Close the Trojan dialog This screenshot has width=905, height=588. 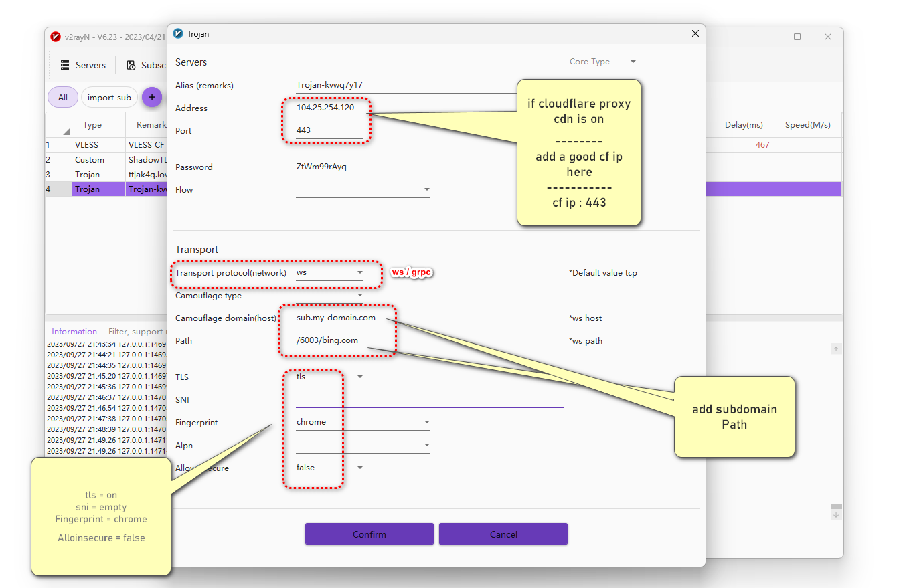tap(695, 33)
